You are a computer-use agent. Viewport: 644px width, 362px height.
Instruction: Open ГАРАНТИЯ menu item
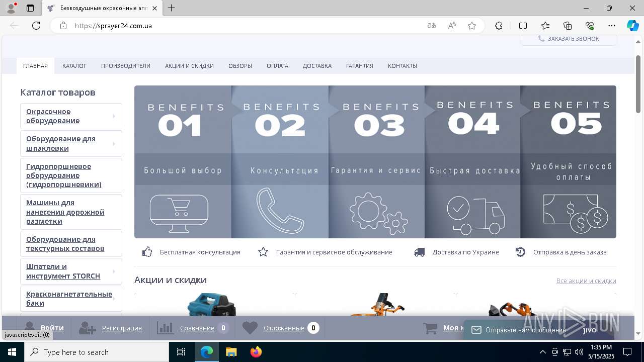[360, 66]
